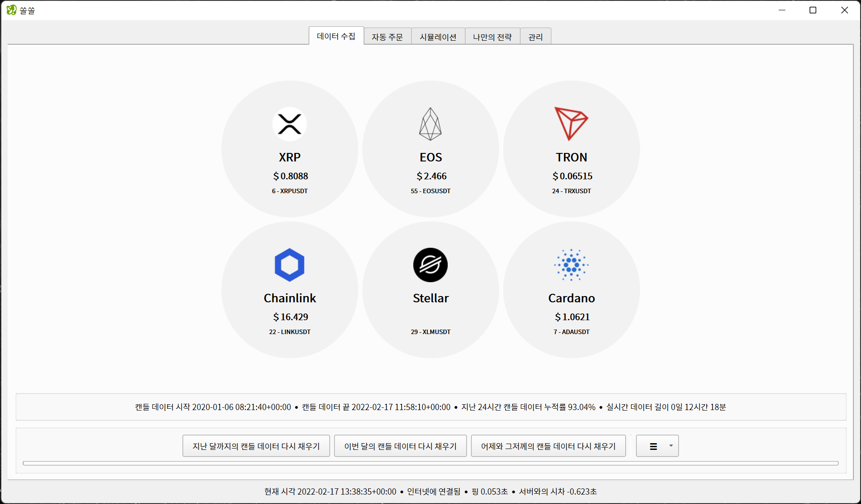Click the 캔들 데이터 끝 timestamp text
The height and width of the screenshot is (504, 861).
(376, 407)
